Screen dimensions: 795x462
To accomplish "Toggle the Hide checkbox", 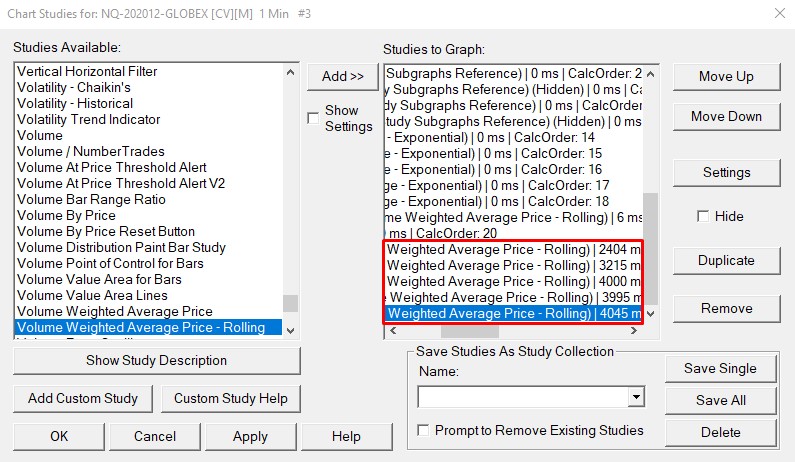I will tap(703, 216).
